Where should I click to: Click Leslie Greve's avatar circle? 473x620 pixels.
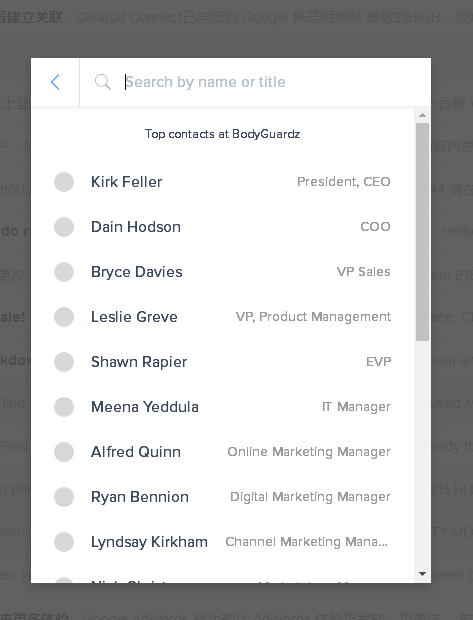click(64, 317)
